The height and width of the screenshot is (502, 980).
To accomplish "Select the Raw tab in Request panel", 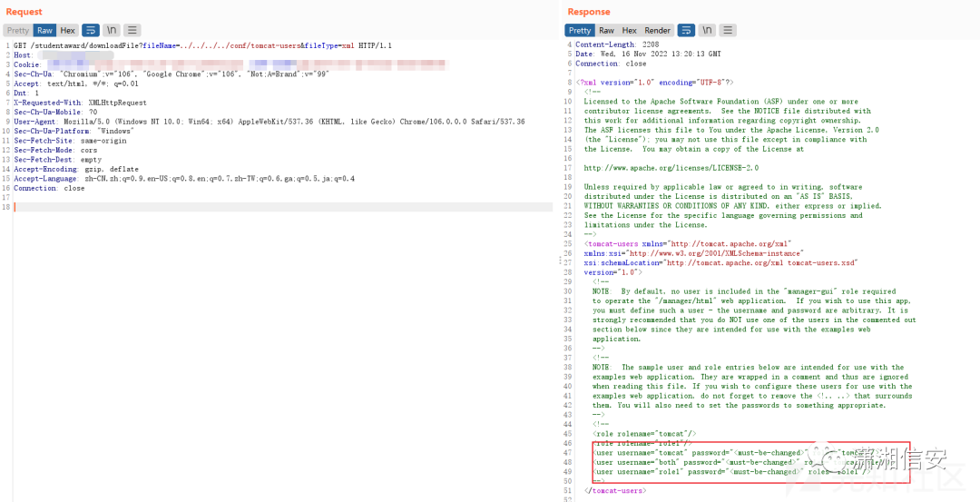I will (x=45, y=30).
